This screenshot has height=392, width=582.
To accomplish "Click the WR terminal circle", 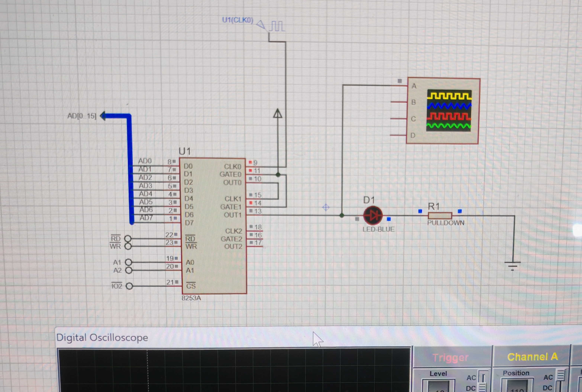I will point(128,247).
